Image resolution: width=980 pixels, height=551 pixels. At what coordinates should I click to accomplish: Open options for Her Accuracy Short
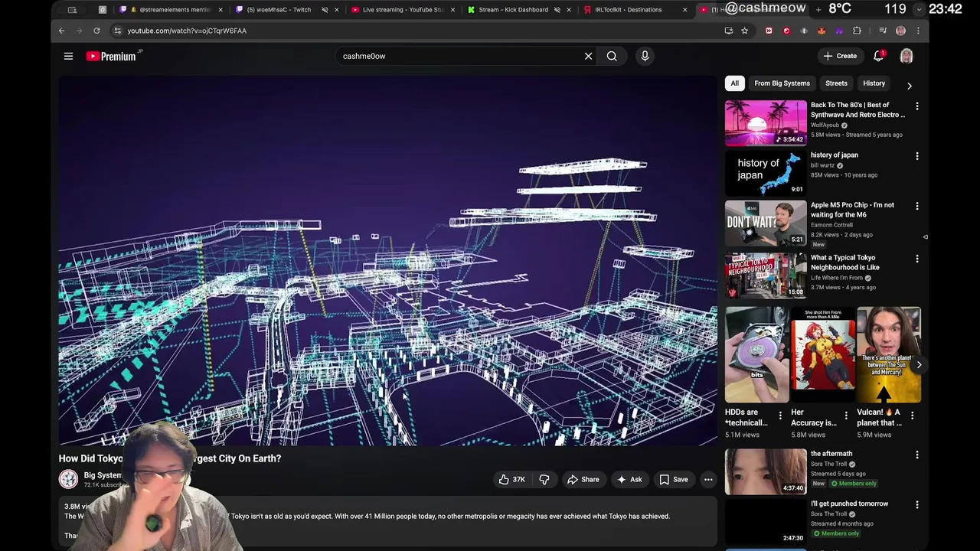[846, 416]
